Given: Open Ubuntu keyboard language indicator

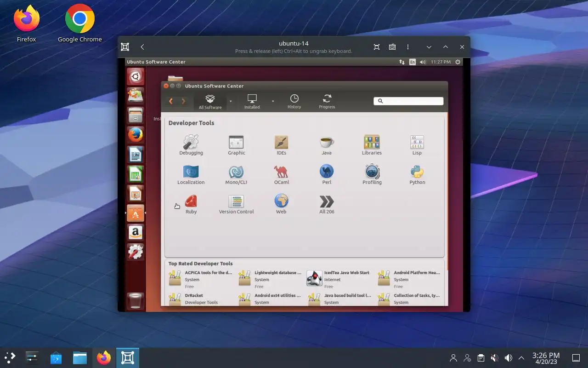Looking at the screenshot, I should point(413,62).
